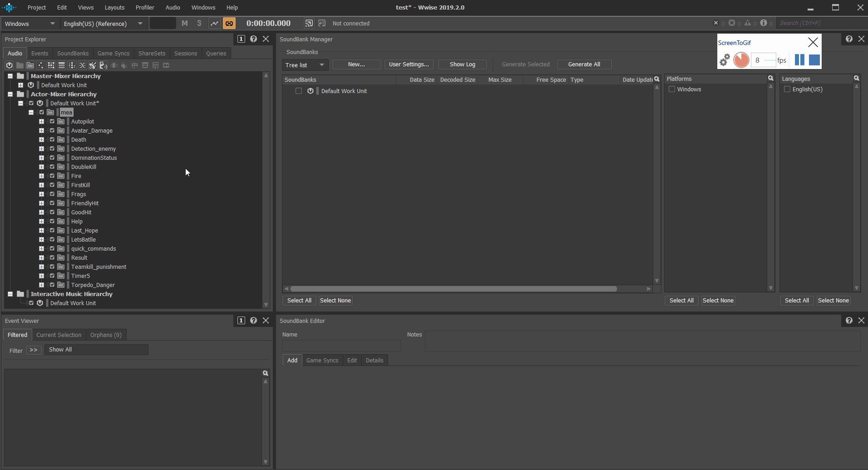
Task: Open the Layouts menu
Action: pos(114,7)
